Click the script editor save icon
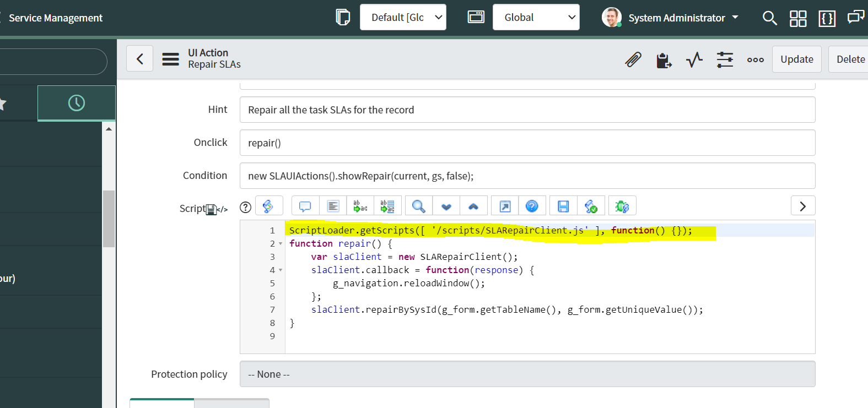 pyautogui.click(x=563, y=206)
